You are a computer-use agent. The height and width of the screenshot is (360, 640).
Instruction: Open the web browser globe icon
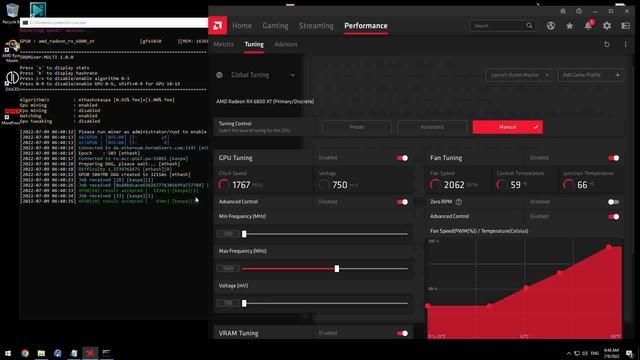pyautogui.click(x=551, y=26)
